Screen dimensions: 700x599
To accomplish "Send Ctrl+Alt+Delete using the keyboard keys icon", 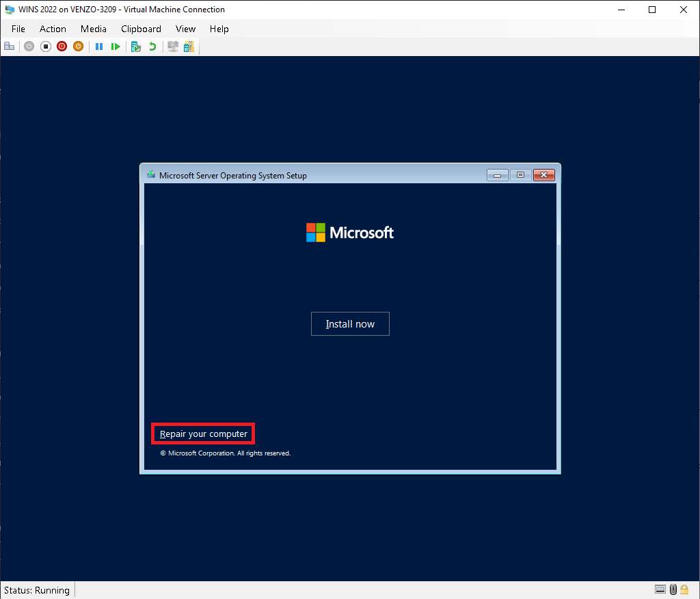I will [x=10, y=46].
